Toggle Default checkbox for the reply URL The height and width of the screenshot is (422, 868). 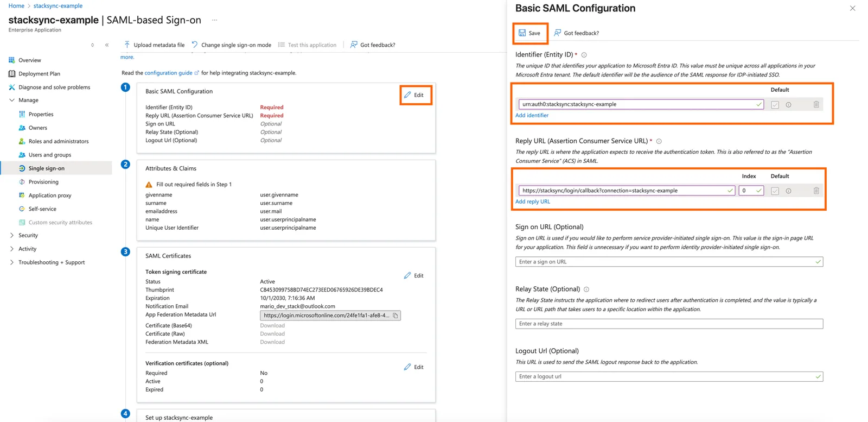(775, 191)
